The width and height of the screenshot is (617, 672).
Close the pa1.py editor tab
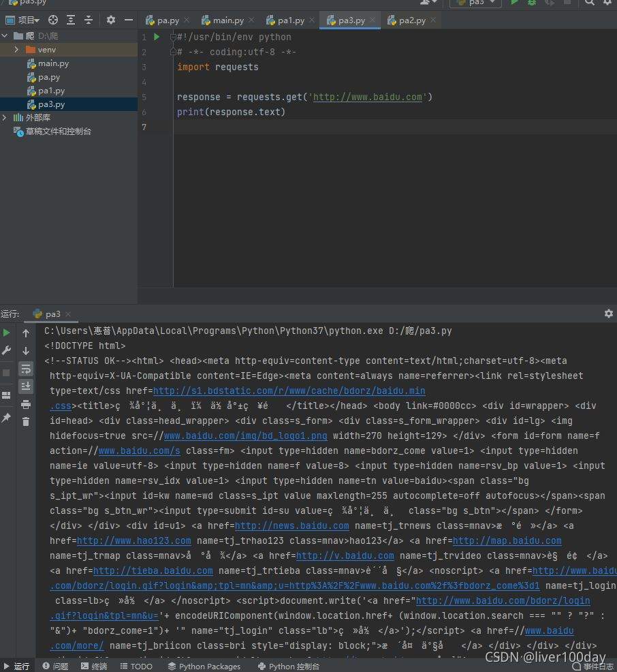(312, 20)
